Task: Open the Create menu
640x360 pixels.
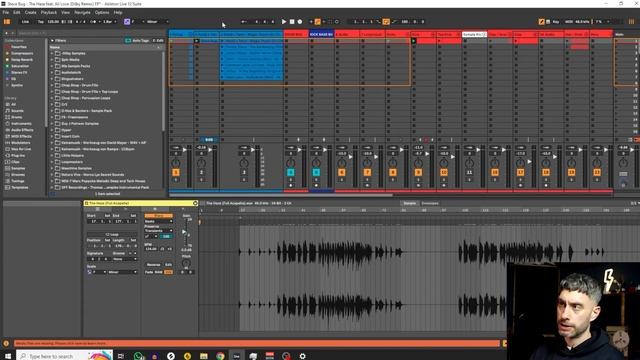Action: [30, 13]
